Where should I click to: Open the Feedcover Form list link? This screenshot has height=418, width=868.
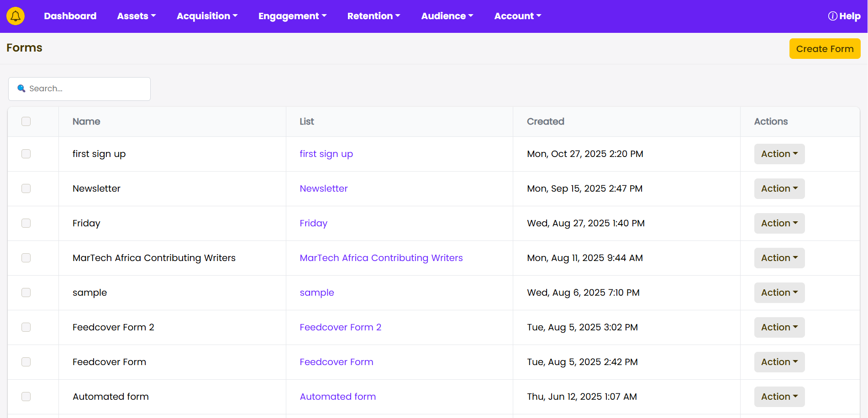coord(337,362)
